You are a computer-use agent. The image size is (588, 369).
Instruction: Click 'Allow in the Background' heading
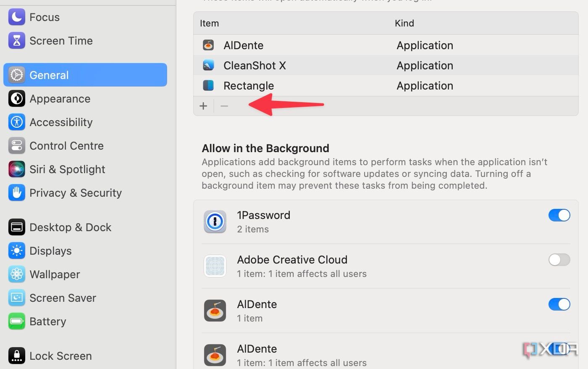pos(265,148)
